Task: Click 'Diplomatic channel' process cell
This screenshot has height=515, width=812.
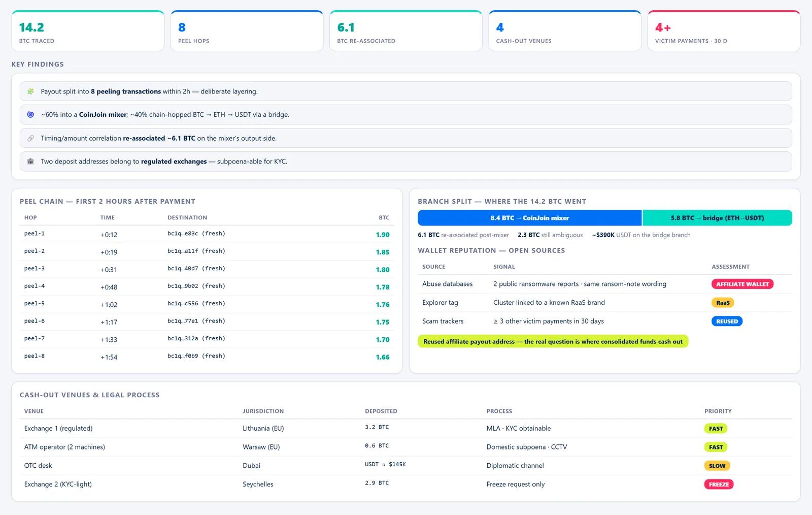Action: [515, 466]
